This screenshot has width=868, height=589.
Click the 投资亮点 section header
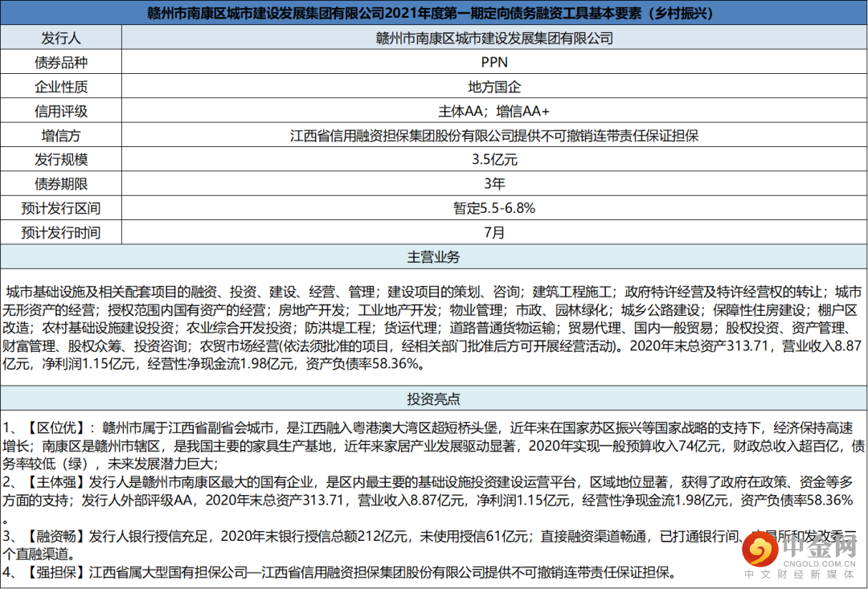pyautogui.click(x=433, y=399)
